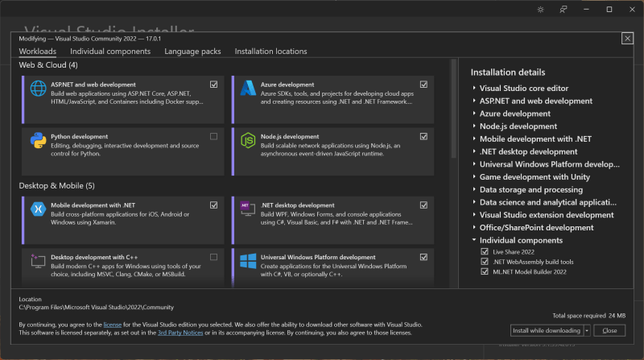
Task: Expand Azure development details
Action: pyautogui.click(x=474, y=114)
